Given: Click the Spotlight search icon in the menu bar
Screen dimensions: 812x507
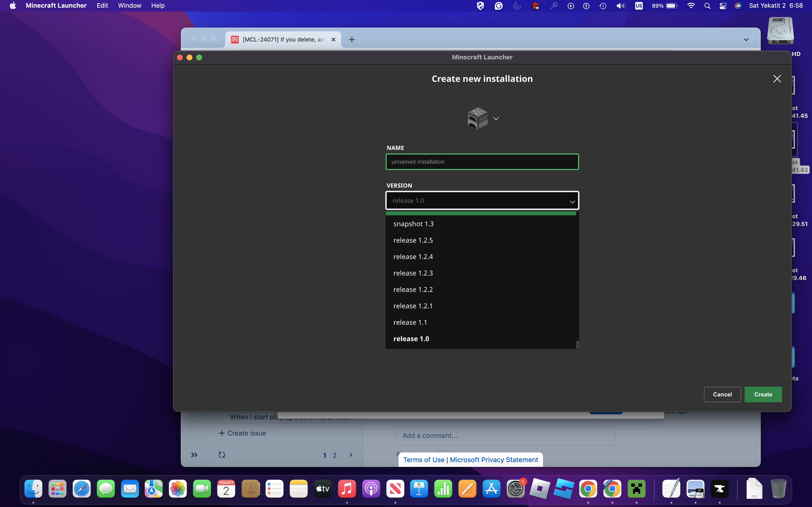Looking at the screenshot, I should [707, 6].
